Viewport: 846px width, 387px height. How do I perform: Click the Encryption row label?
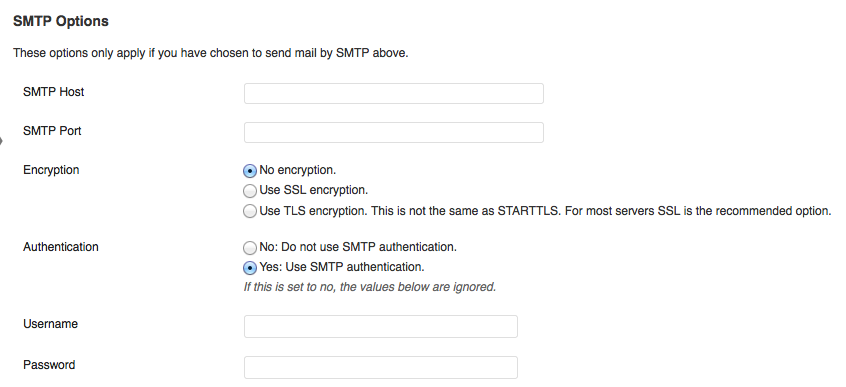click(x=51, y=170)
